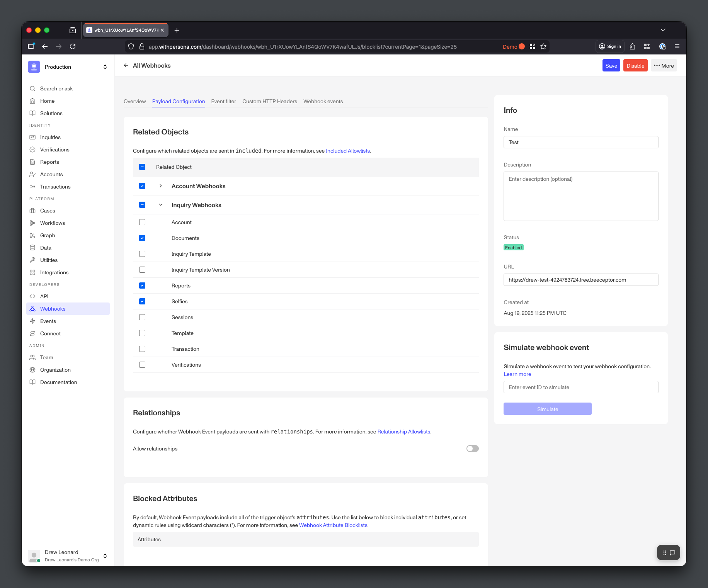Switch to the Event filter tab
This screenshot has width=708, height=588.
(223, 101)
